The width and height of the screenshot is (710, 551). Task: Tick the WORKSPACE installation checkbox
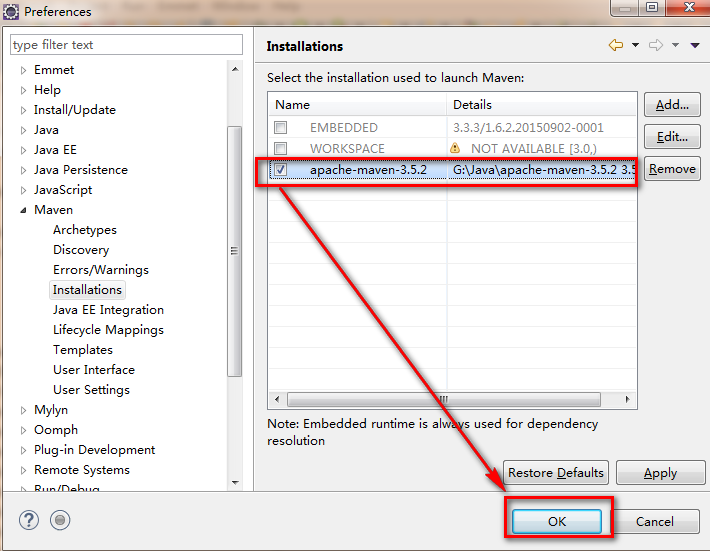(281, 149)
